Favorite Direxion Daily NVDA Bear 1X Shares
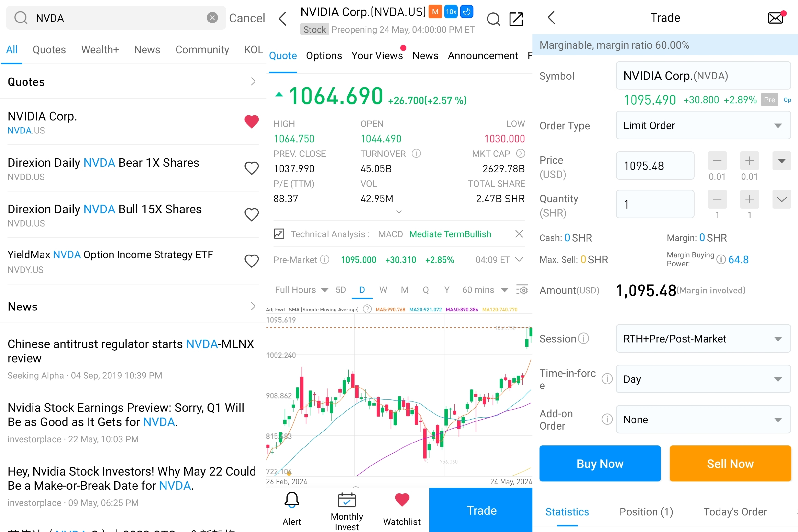This screenshot has width=798, height=532. (x=251, y=168)
